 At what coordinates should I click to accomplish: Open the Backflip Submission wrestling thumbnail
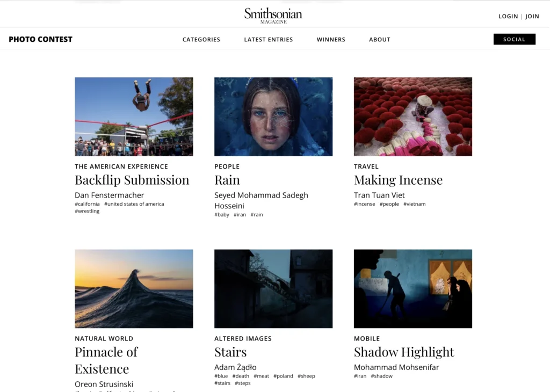pos(134,117)
